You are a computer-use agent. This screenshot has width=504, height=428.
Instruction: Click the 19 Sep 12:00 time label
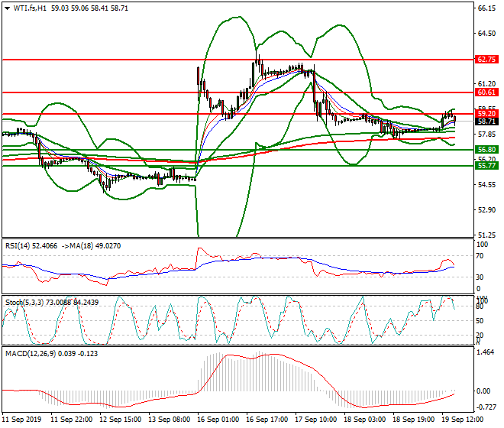click(463, 420)
